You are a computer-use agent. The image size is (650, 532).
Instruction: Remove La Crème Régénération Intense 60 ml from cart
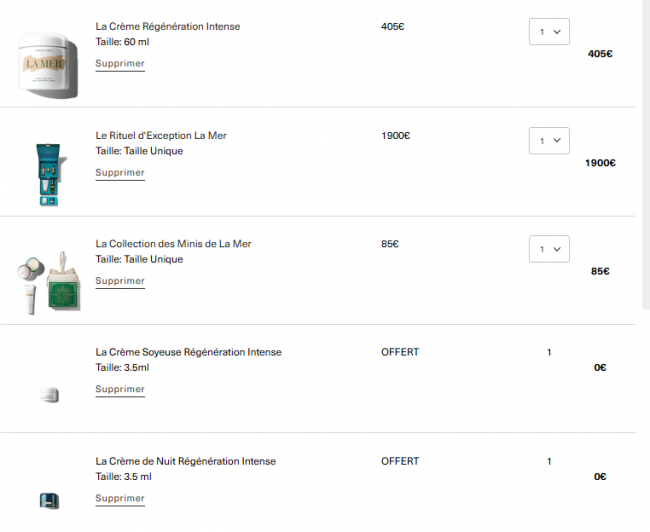pos(120,64)
